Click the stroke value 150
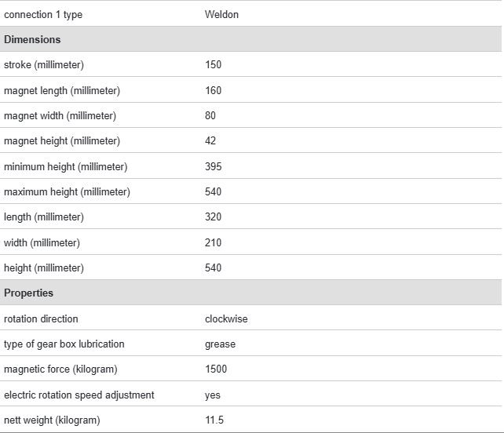Viewport: 504px width, 433px height. [x=214, y=65]
